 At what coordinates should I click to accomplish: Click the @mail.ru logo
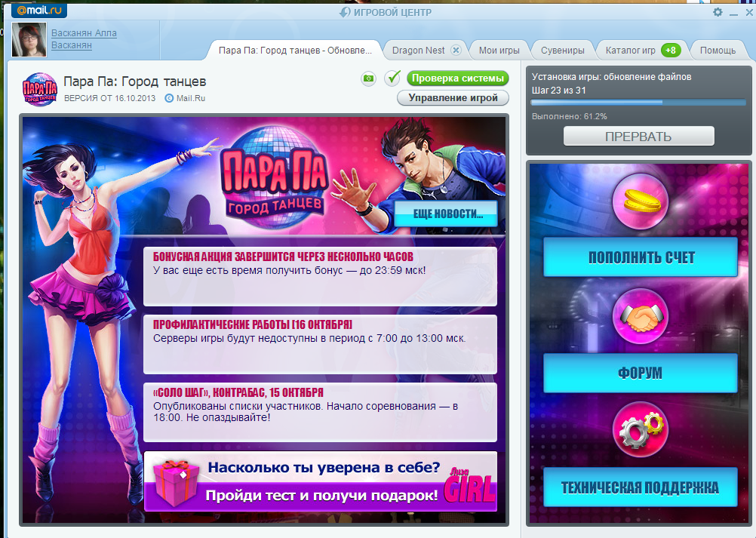click(x=39, y=10)
